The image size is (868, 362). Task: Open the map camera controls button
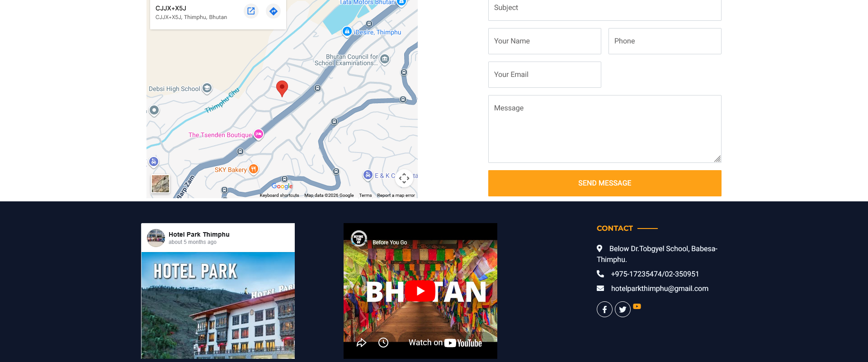[404, 178]
